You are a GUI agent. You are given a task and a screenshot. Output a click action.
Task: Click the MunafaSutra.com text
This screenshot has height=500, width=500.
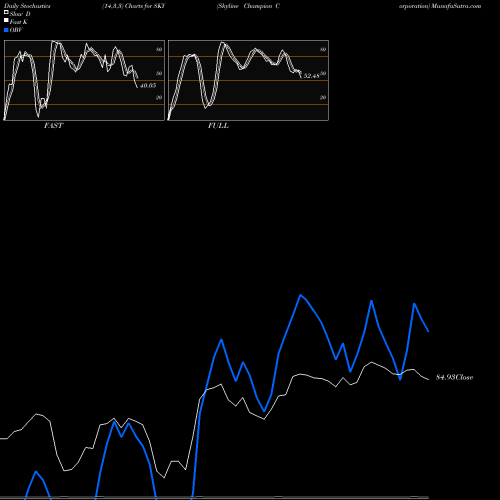[x=456, y=6]
